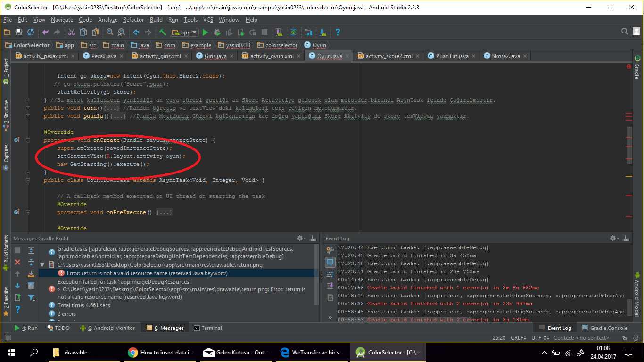Open the 1: Project side panel
This screenshot has height=362, width=644.
coord(6,72)
